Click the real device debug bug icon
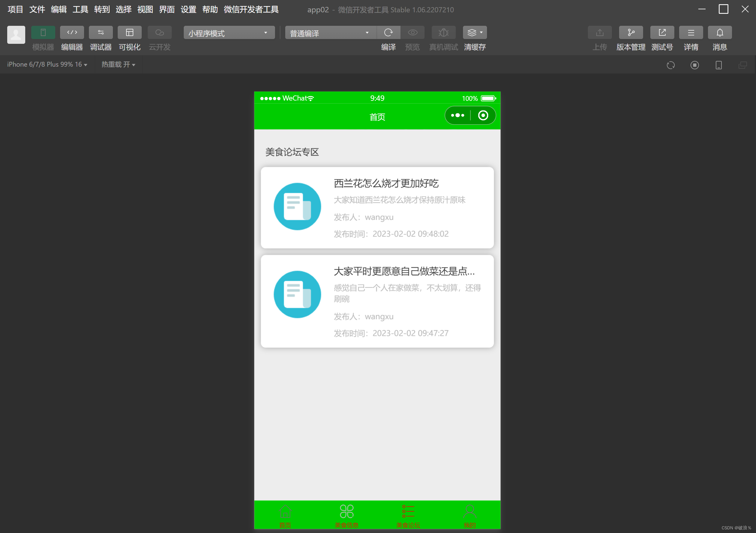The width and height of the screenshot is (756, 533). [x=443, y=33]
